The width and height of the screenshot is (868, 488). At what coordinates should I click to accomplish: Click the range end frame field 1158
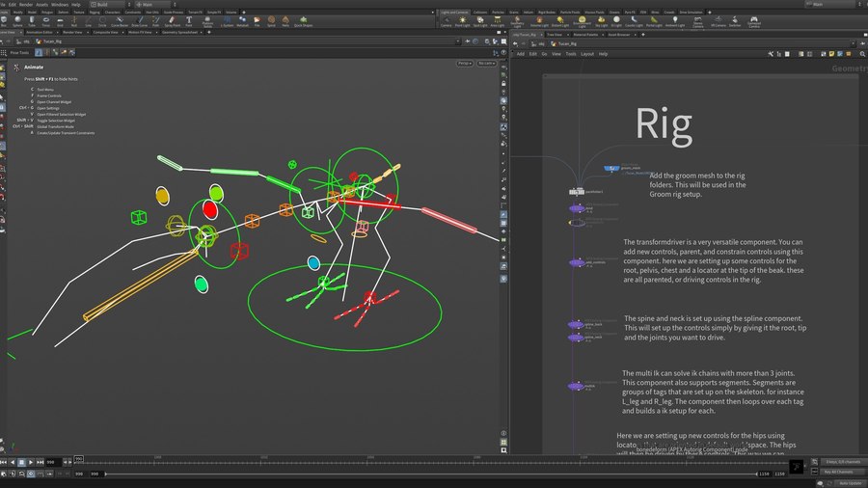764,474
